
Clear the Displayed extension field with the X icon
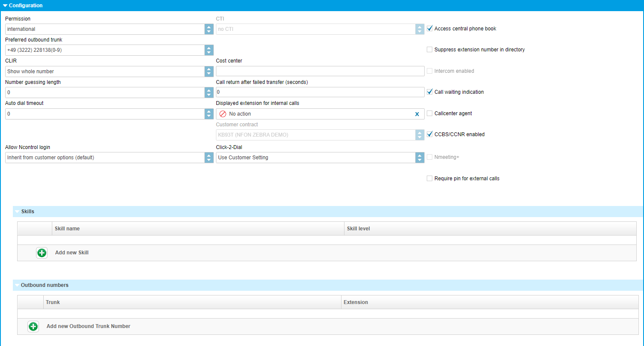tap(417, 114)
